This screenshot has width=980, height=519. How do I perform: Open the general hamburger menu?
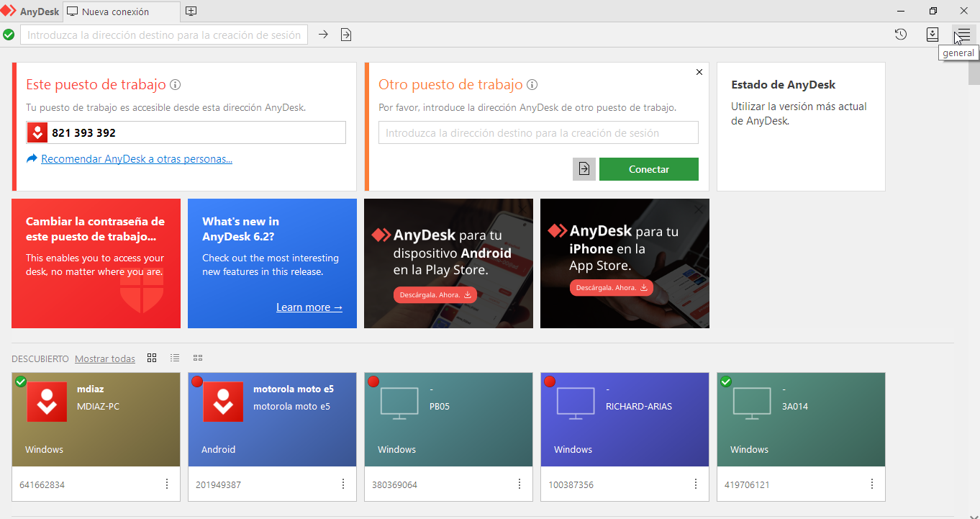pyautogui.click(x=963, y=35)
